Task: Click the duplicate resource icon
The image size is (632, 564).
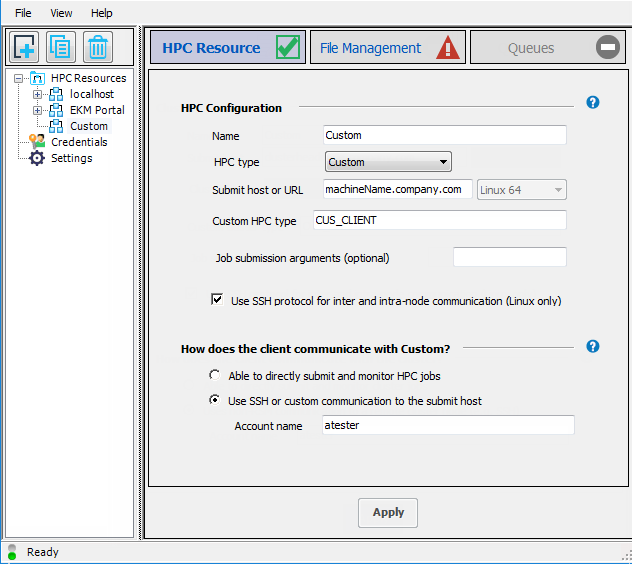Action: click(x=61, y=47)
